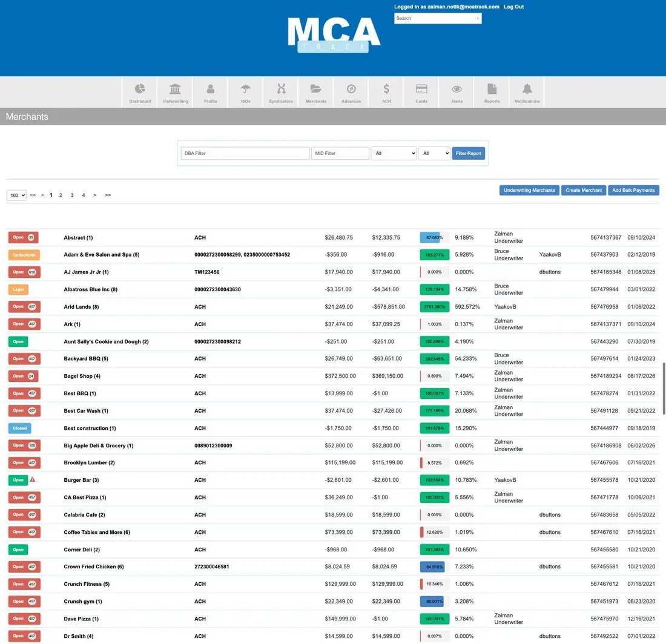Open merchant Backyard BBQ (5)
The width and height of the screenshot is (666, 644).
click(86, 359)
